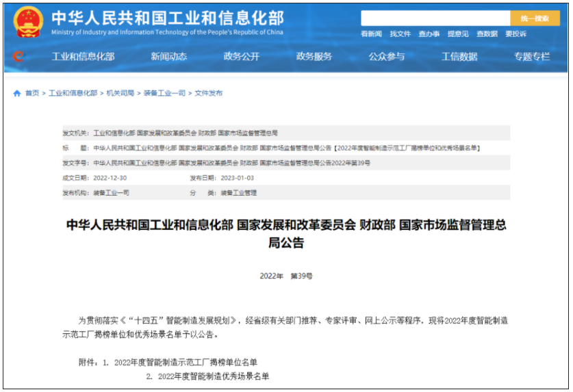Click the home icon in breadcrumb

click(17, 93)
